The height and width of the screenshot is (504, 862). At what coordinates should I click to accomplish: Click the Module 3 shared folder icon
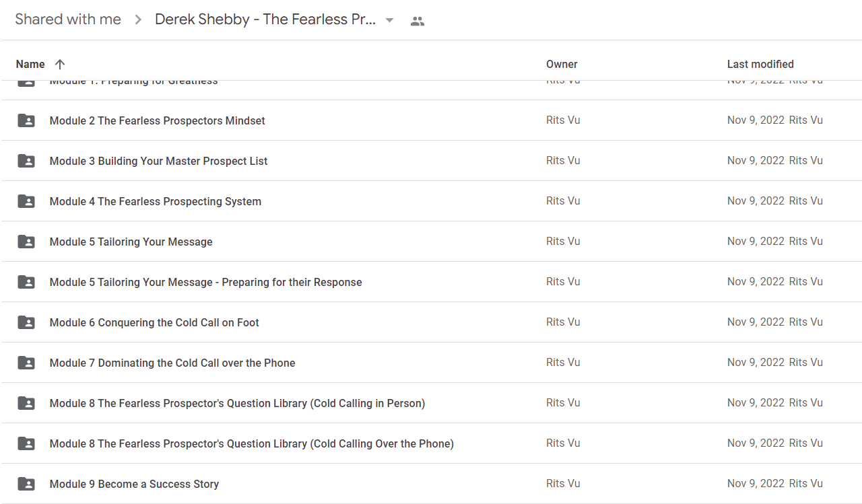[26, 161]
